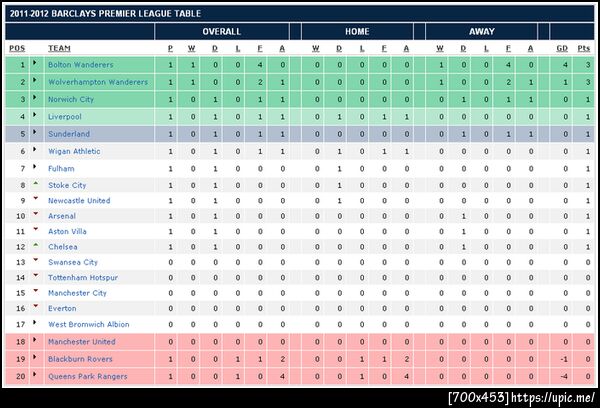This screenshot has height=408, width=600.
Task: Click the black arrow beside Bolton Wanderers
Action: [x=36, y=64]
